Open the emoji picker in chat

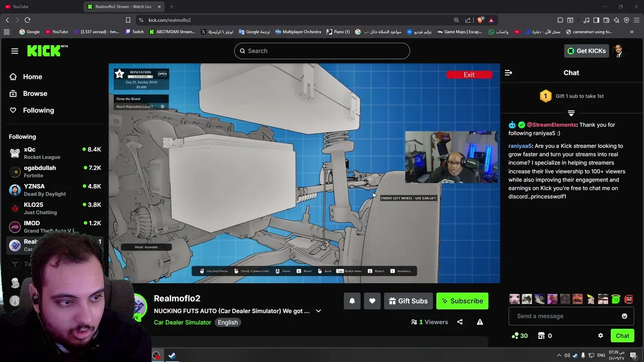point(624,316)
